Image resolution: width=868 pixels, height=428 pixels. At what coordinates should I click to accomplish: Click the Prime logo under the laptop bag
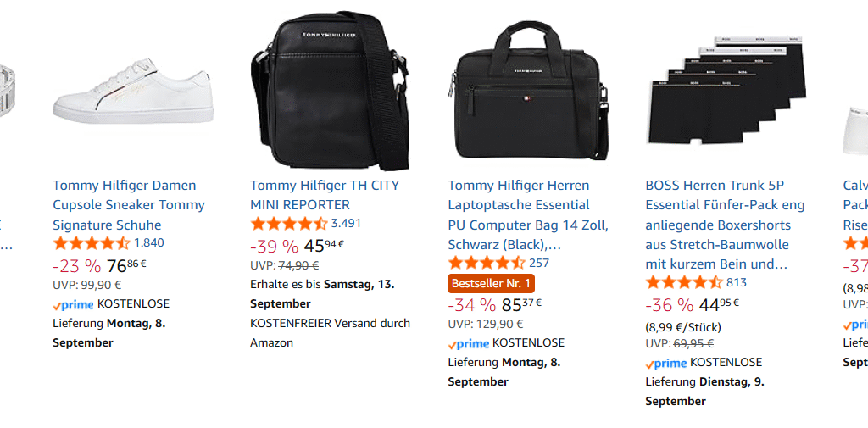[x=469, y=343]
